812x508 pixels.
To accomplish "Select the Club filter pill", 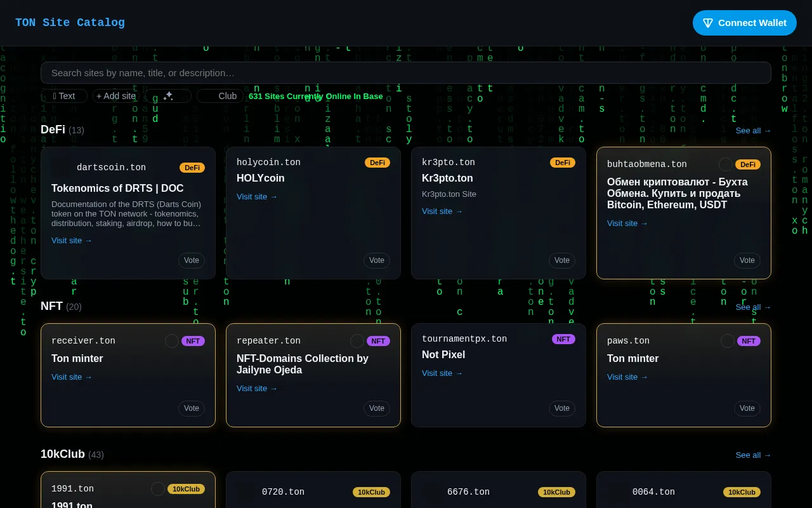I will tap(220, 96).
